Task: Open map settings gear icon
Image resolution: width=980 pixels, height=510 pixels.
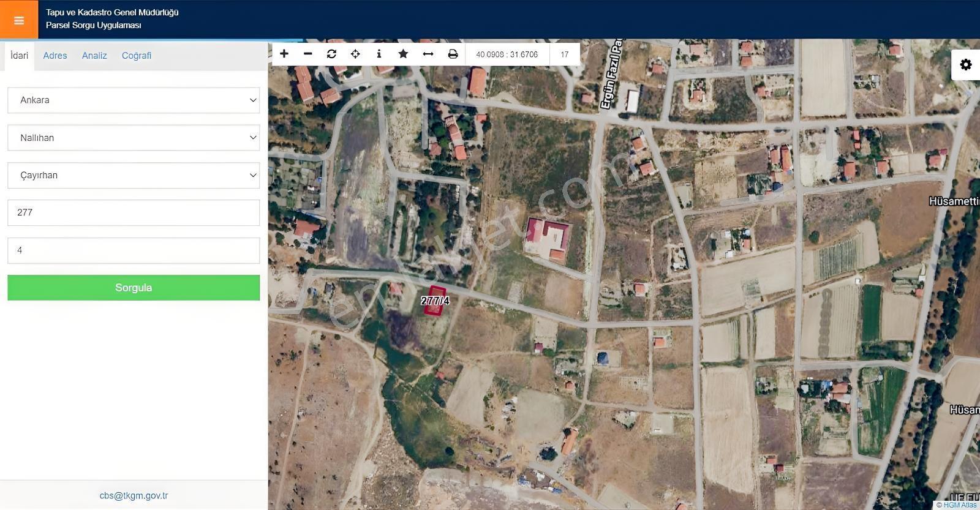Action: tap(966, 65)
